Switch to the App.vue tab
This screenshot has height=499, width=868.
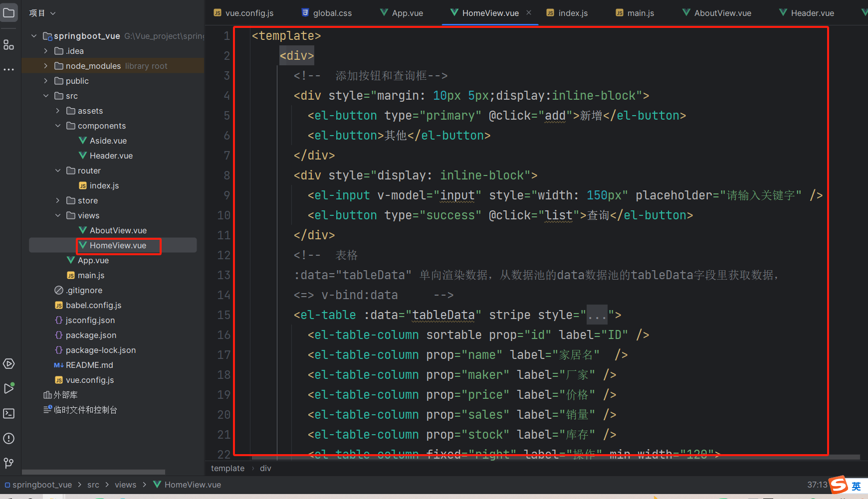[x=402, y=13]
